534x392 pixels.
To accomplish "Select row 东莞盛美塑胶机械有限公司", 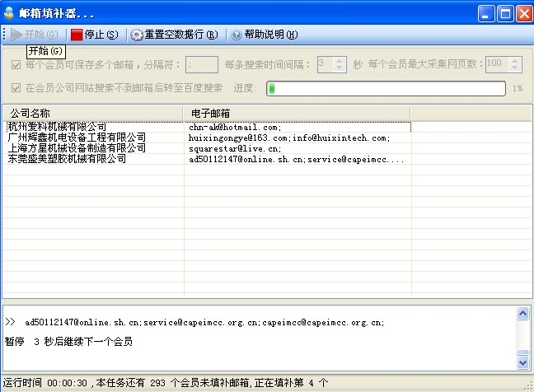I will click(67, 159).
